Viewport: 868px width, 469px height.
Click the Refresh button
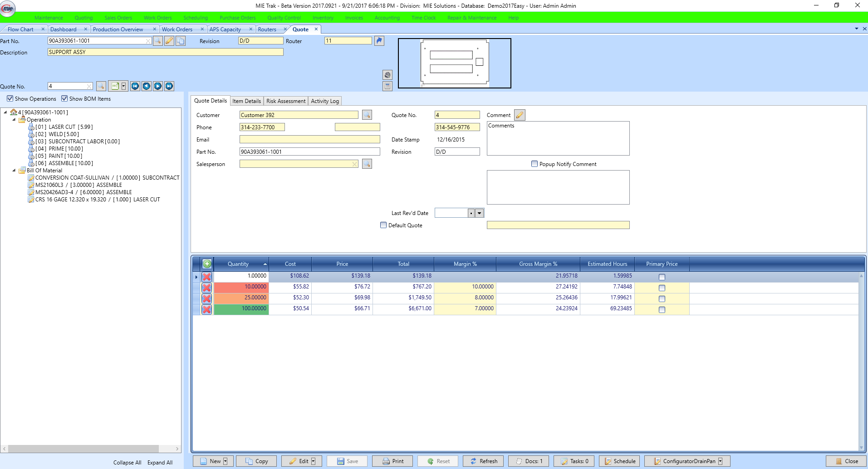tap(483, 461)
